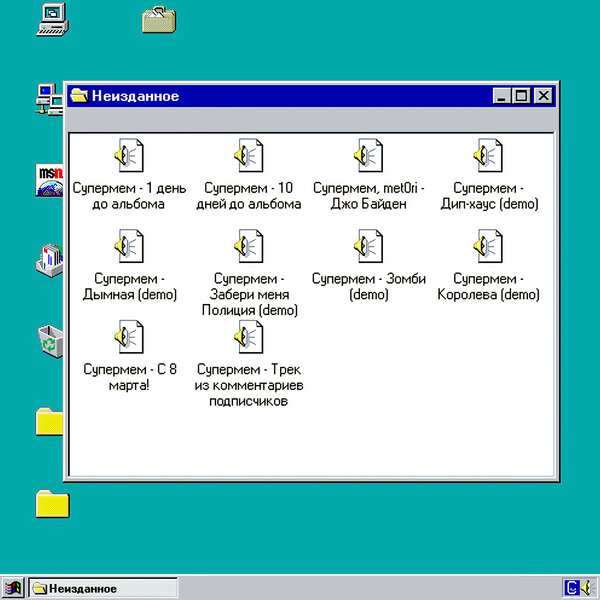
Task: Click the Briefcase icon on the desktop
Action: coord(159,19)
